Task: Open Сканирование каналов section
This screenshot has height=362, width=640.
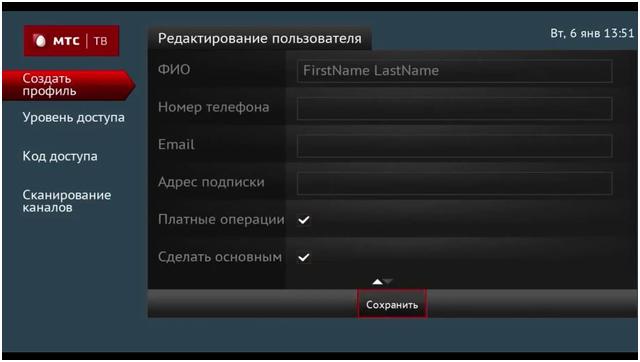Action: [67, 201]
